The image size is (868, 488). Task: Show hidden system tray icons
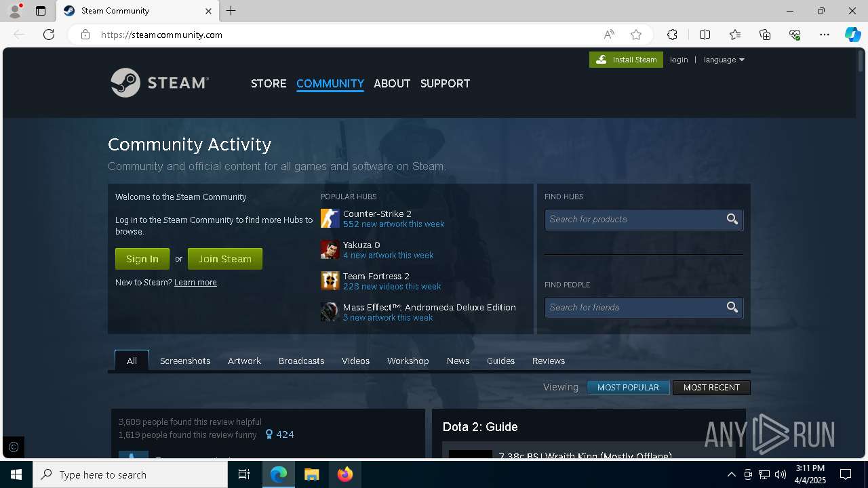[x=731, y=474]
